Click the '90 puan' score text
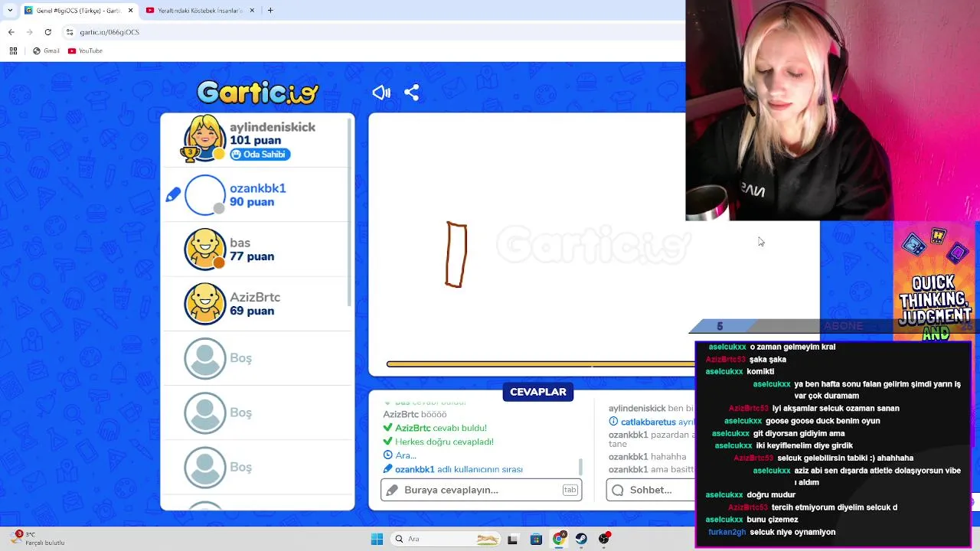The image size is (980, 551). [x=252, y=202]
